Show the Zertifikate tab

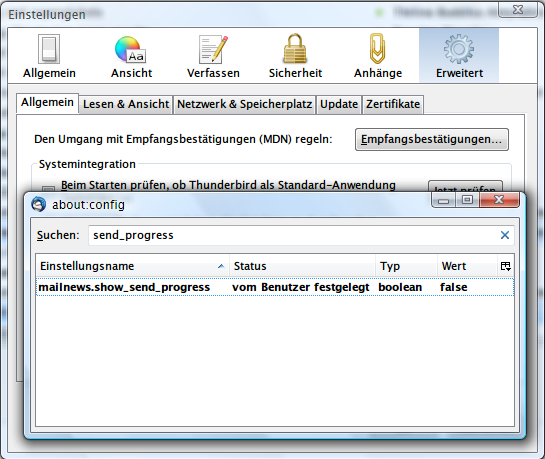pyautogui.click(x=393, y=104)
